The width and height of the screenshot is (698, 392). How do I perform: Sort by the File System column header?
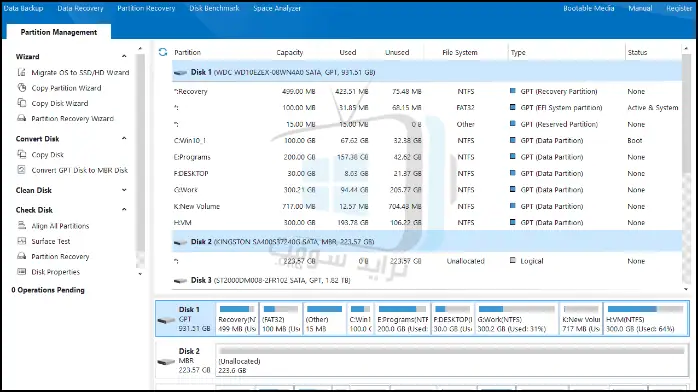459,52
